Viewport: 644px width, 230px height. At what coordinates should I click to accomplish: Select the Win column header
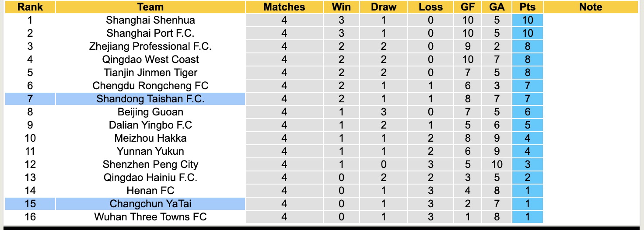pyautogui.click(x=341, y=7)
